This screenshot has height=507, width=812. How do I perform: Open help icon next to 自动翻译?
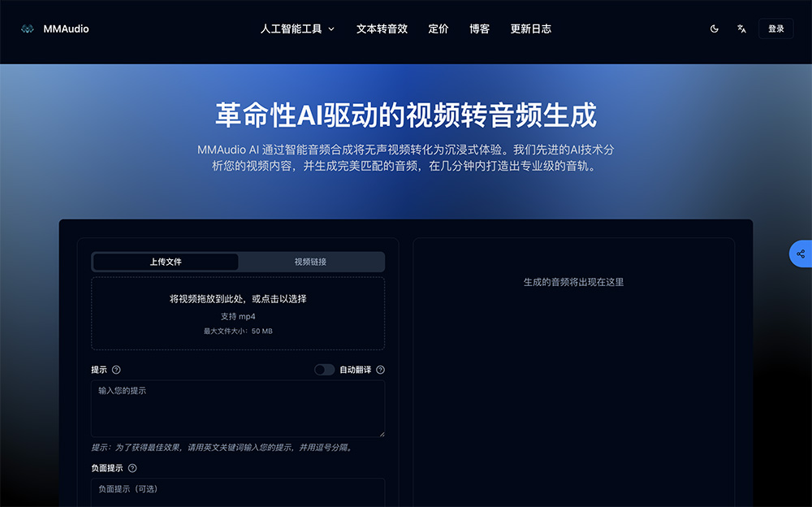(381, 370)
